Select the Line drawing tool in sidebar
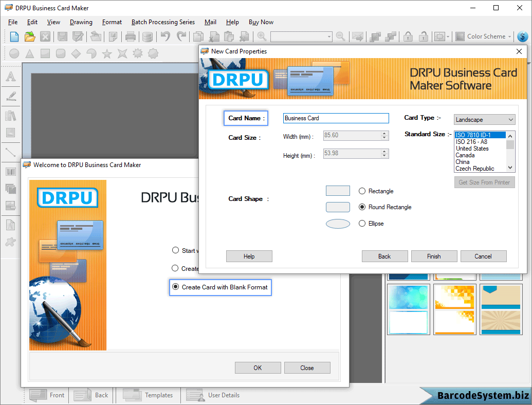The image size is (532, 405). click(x=11, y=152)
